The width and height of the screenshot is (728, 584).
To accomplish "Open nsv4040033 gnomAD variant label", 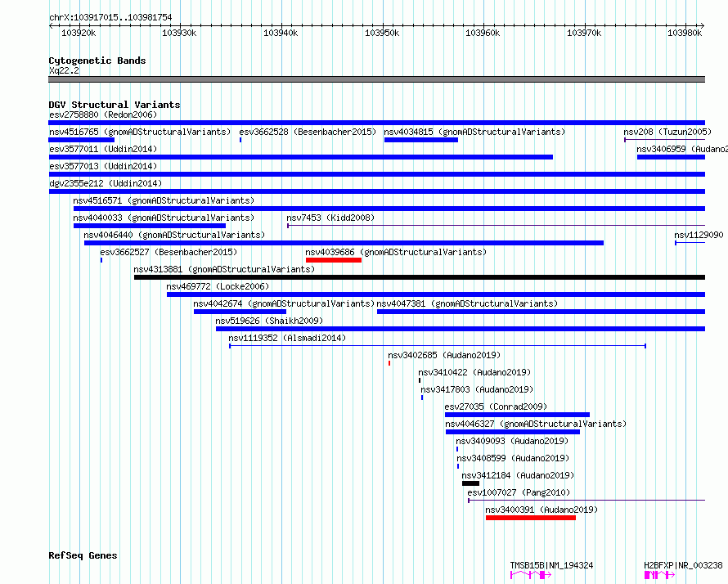I will tap(164, 218).
